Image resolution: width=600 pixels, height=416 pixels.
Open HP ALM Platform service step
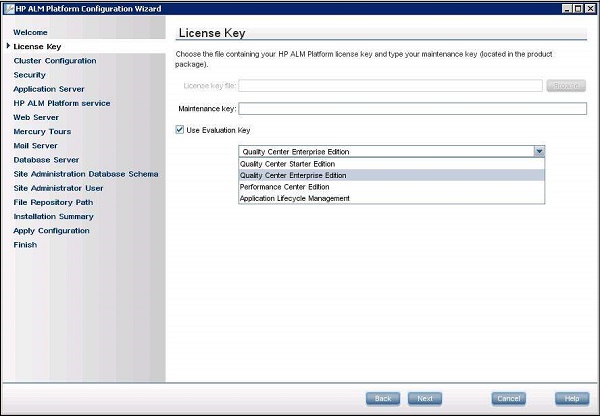pos(62,103)
